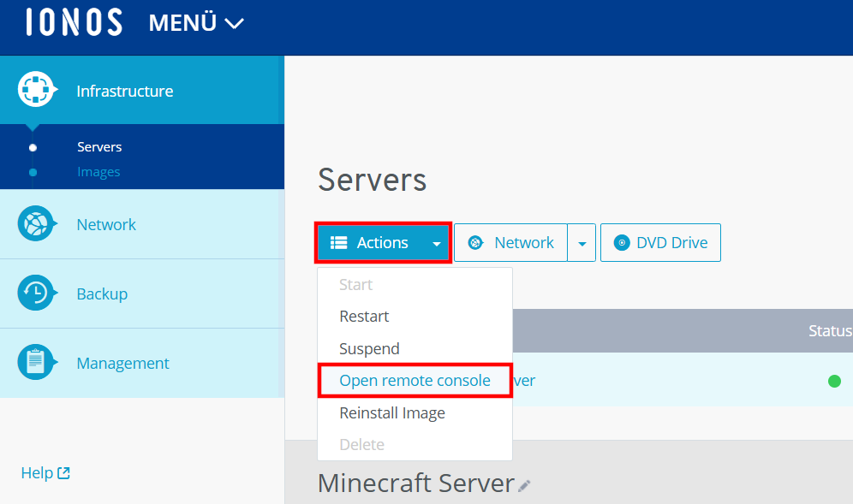Click the Images navigation bullet point
The image size is (853, 504).
coord(33,172)
